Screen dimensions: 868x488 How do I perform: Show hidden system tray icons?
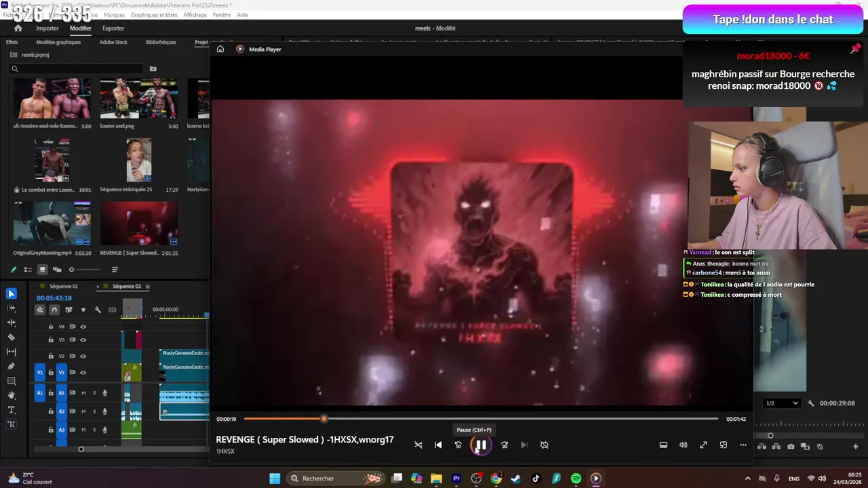coord(748,479)
